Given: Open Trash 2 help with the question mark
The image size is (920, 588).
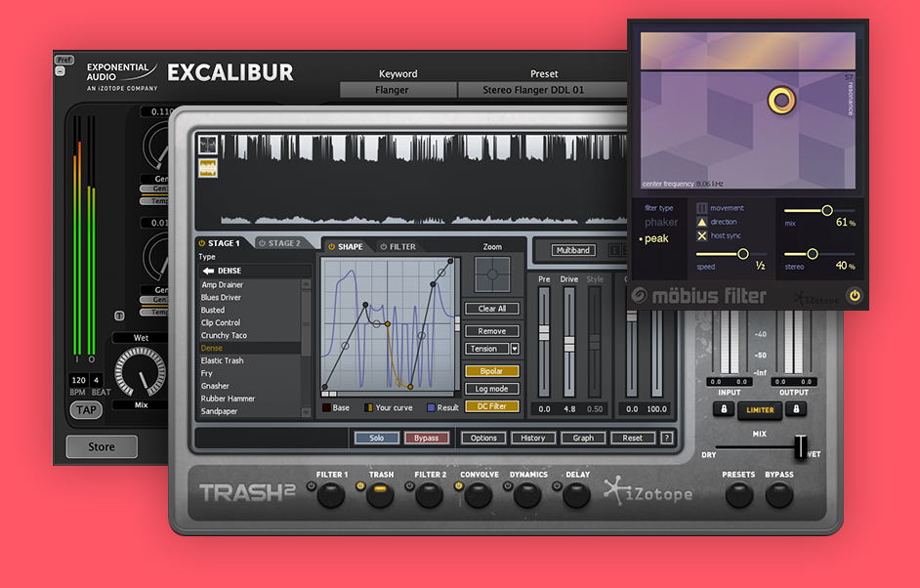Looking at the screenshot, I should point(666,438).
